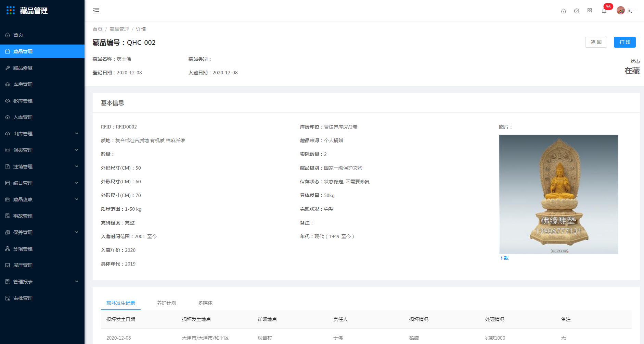Click the notification badge 56
The image size is (644, 344).
point(608,7)
